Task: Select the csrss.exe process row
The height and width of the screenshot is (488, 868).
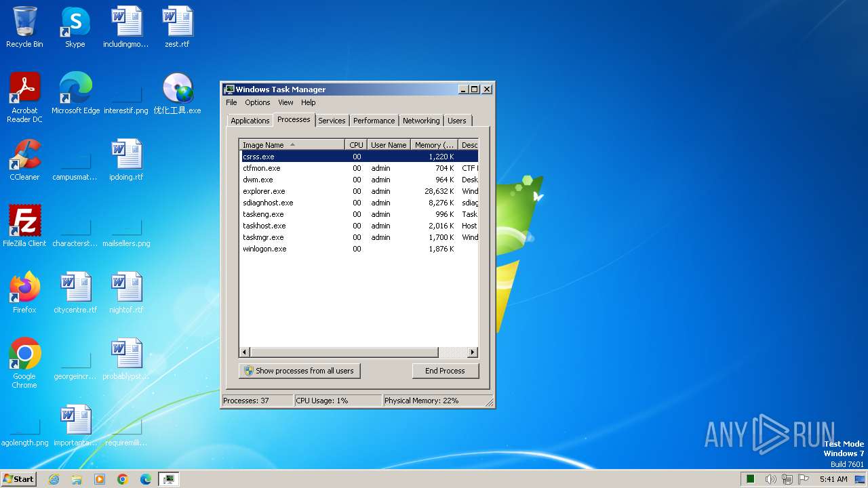Action: coord(359,157)
